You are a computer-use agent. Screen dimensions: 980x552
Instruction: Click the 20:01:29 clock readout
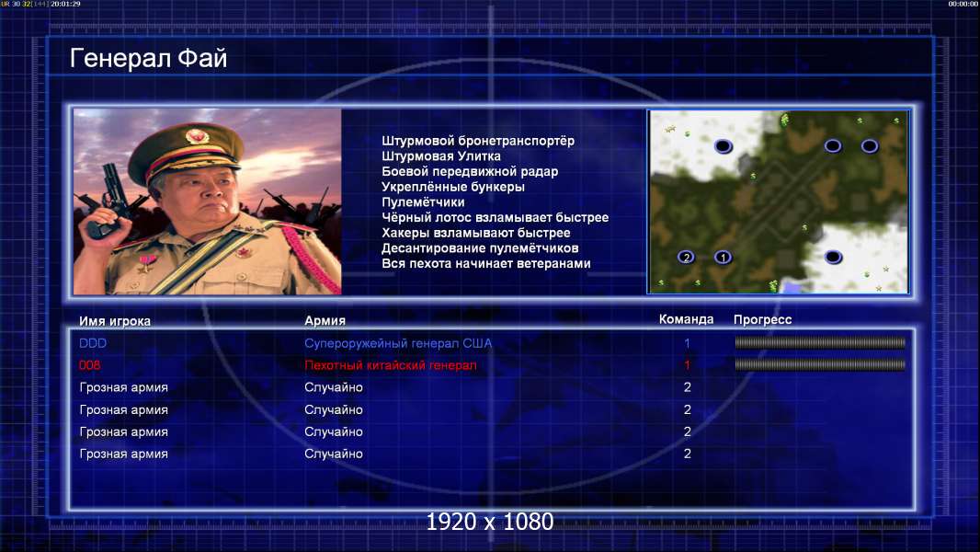coord(65,4)
